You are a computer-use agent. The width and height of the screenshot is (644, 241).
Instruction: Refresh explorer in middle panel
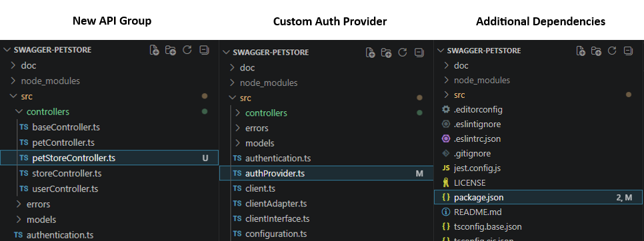pyautogui.click(x=403, y=53)
